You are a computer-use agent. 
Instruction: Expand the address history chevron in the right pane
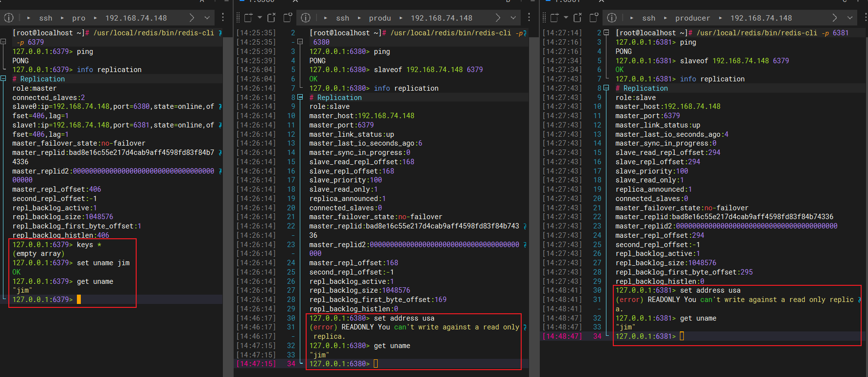tap(850, 18)
